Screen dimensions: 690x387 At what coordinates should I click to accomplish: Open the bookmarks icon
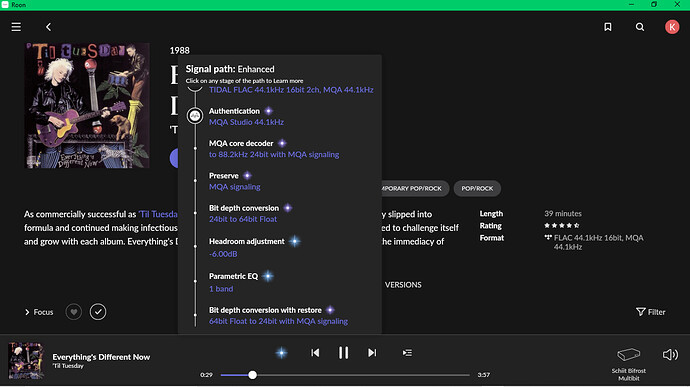pos(608,27)
